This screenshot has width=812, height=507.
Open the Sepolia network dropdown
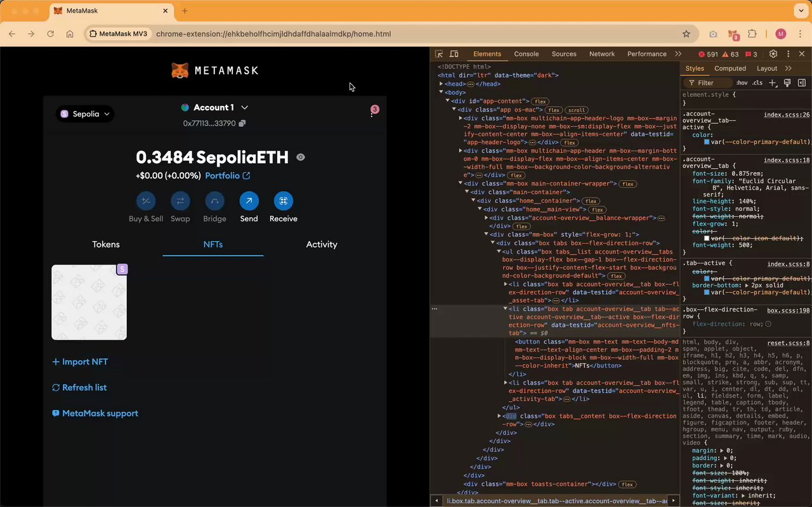86,114
